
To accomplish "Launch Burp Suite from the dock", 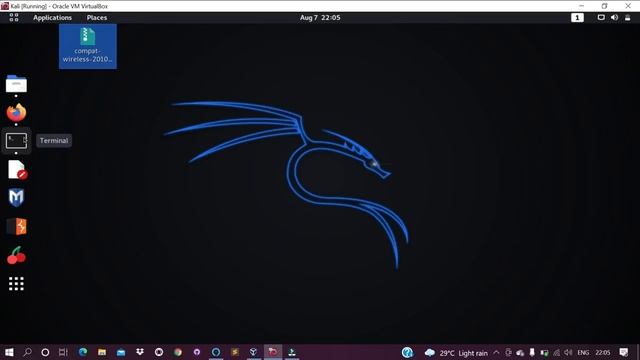I will (x=16, y=227).
